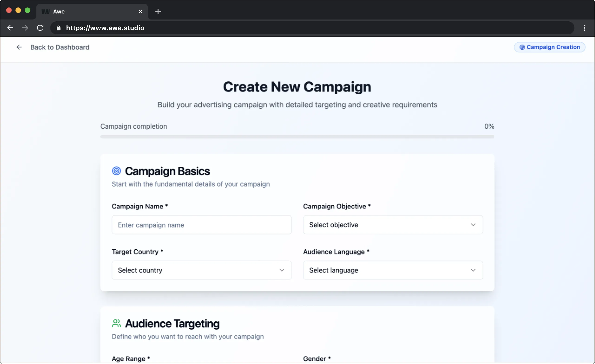Click the target icon next to Campaign Basics
The image size is (595, 364).
[116, 171]
